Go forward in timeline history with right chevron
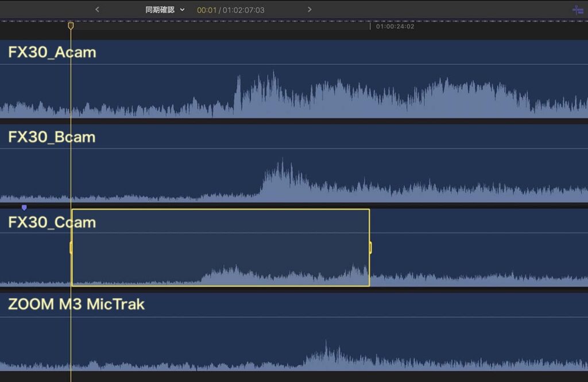Image resolution: width=588 pixels, height=382 pixels. 310,9
